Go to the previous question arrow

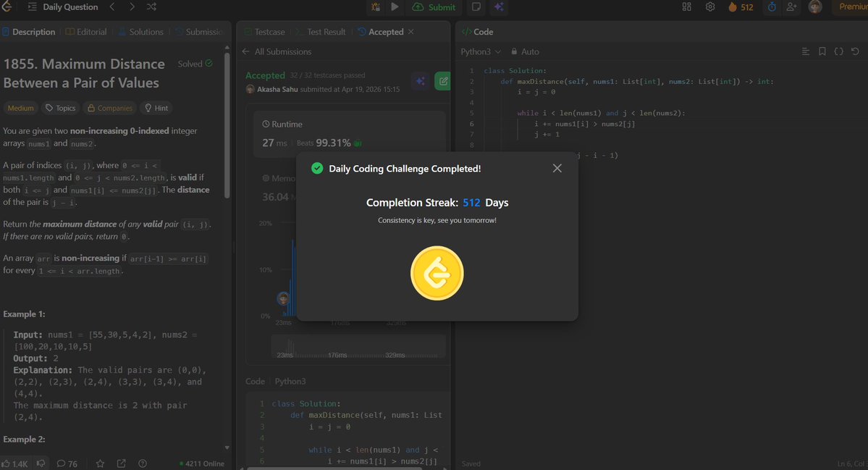112,7
